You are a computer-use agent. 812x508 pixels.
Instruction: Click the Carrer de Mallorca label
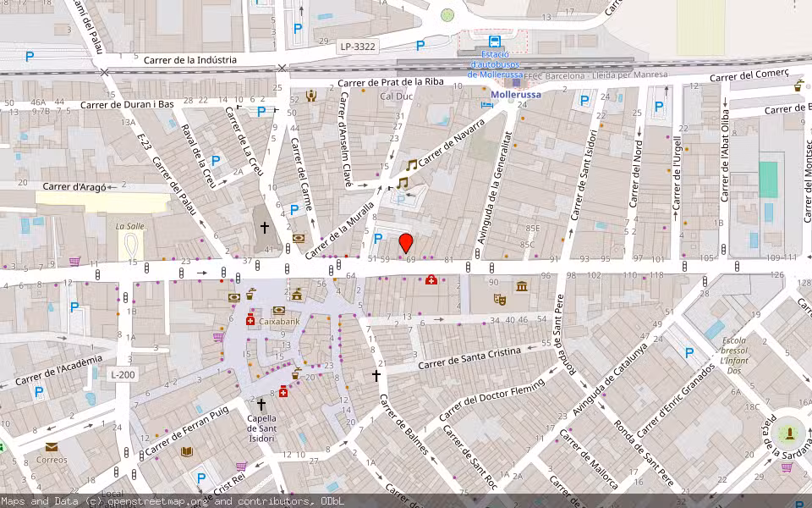click(x=589, y=459)
